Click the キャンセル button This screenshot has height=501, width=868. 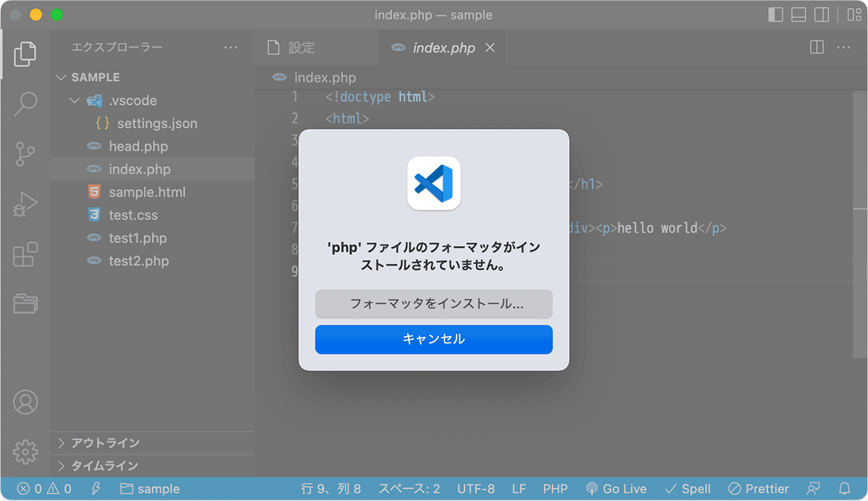click(x=433, y=340)
